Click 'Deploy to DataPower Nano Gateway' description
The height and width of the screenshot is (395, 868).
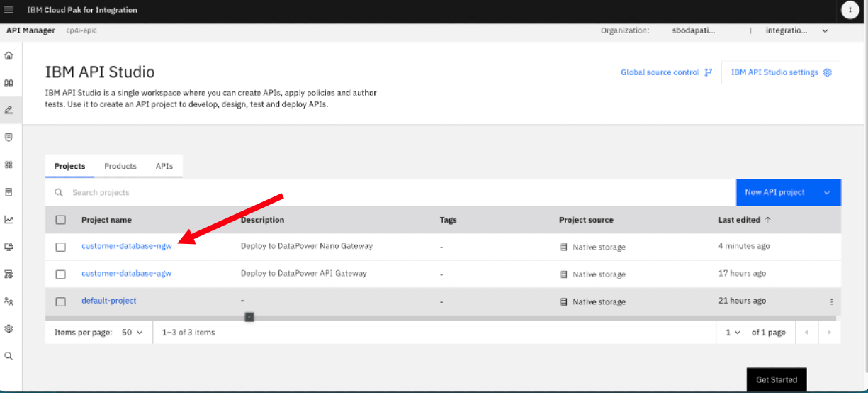pyautogui.click(x=307, y=246)
